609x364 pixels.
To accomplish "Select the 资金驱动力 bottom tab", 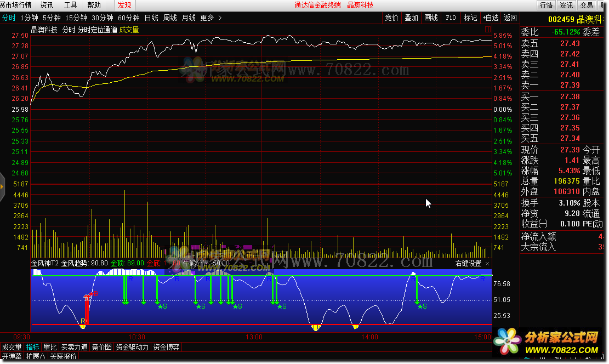I will [132, 348].
